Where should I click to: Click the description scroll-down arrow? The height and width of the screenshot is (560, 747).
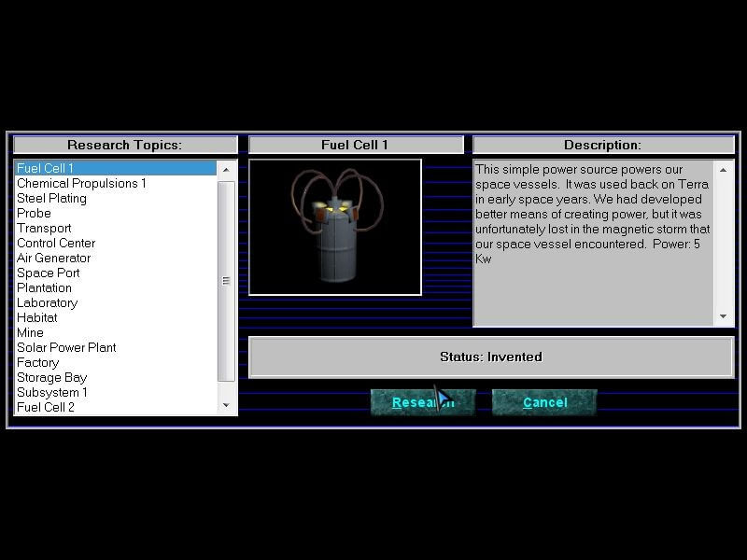[723, 316]
